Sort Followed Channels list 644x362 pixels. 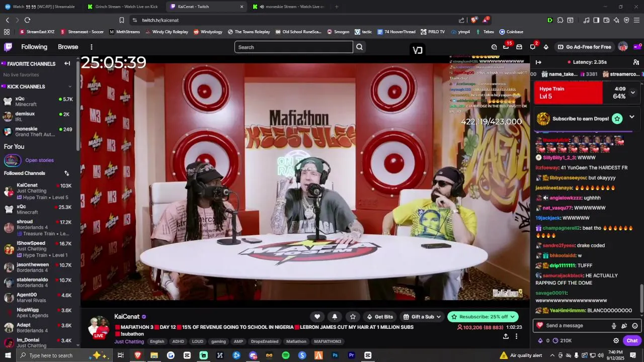pyautogui.click(x=66, y=173)
